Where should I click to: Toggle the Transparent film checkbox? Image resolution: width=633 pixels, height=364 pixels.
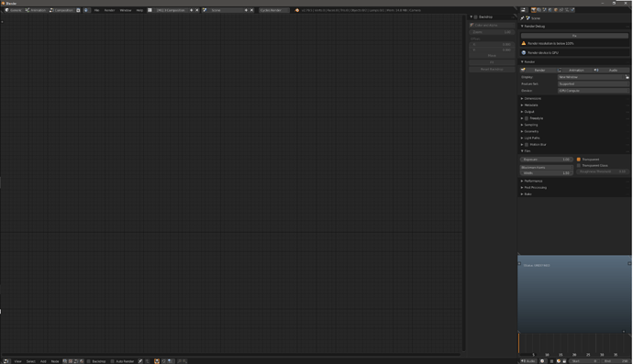(x=579, y=160)
